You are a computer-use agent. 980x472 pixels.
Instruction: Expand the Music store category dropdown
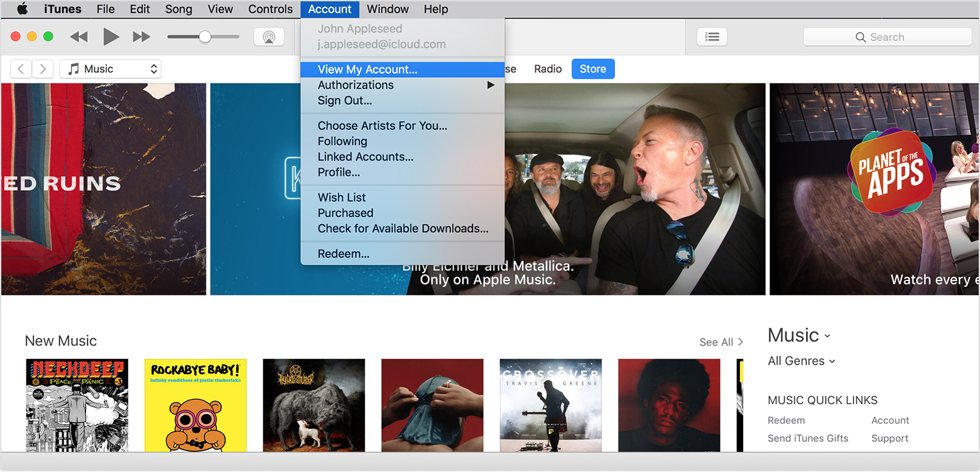[799, 335]
